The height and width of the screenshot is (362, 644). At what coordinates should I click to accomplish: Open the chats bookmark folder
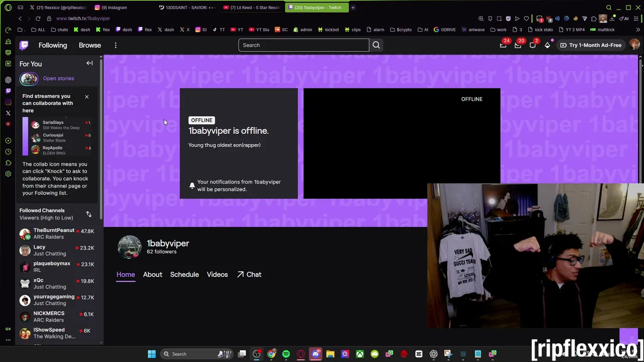point(59,30)
